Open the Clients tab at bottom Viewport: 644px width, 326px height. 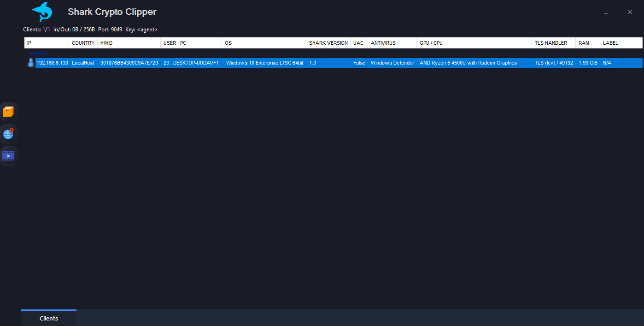coord(48,318)
